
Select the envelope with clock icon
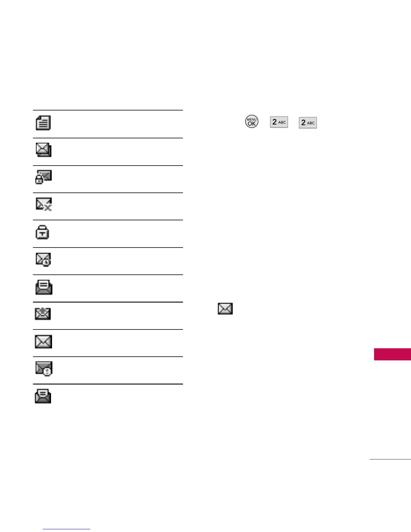pyautogui.click(x=43, y=260)
